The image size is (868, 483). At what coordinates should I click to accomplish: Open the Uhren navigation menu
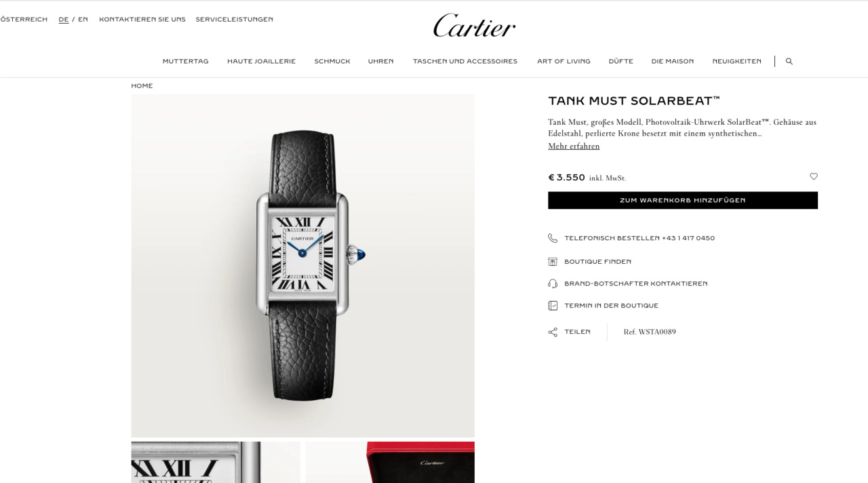click(380, 61)
